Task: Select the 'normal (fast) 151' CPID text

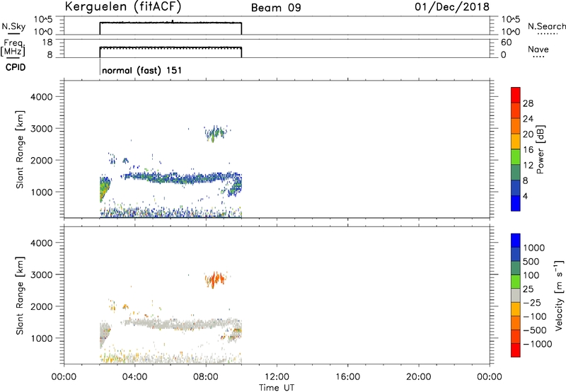Action: click(141, 70)
